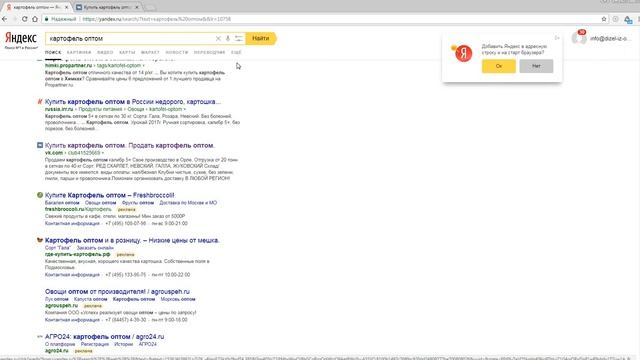Open the 'Картинки' search tab

pos(79,52)
